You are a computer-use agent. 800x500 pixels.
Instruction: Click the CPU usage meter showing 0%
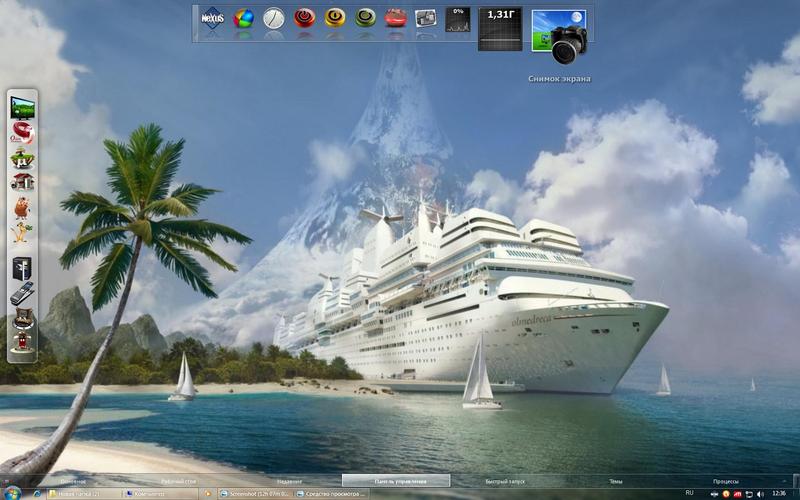pos(458,22)
